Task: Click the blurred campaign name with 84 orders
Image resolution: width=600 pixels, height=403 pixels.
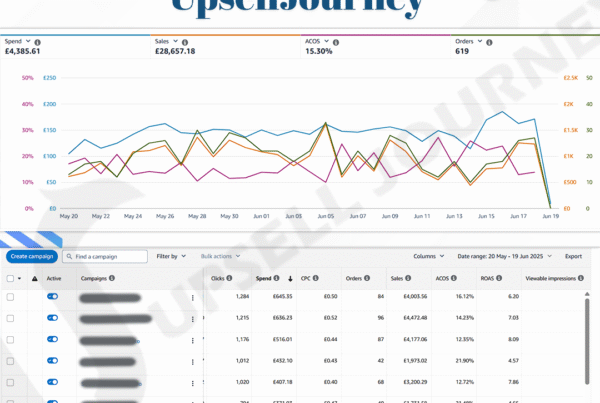Action: pos(110,298)
